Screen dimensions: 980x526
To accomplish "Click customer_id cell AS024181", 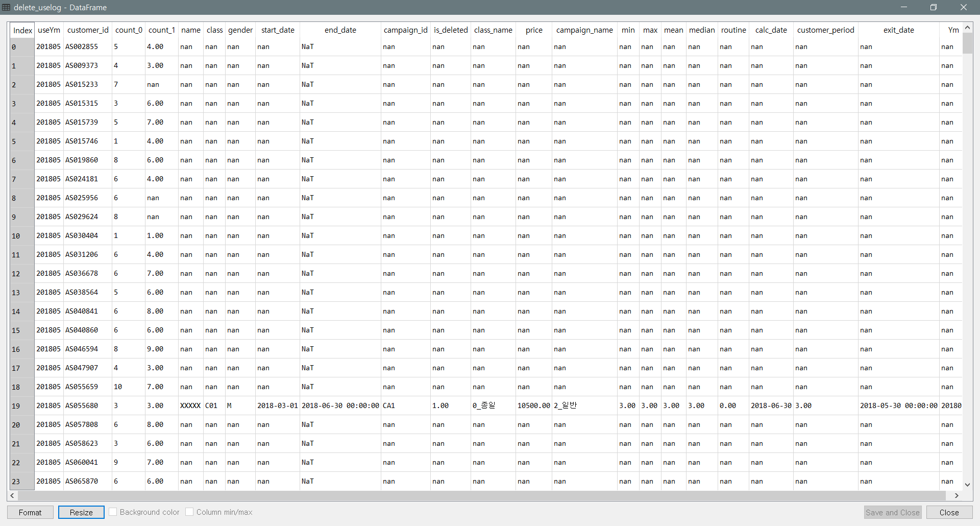I will (x=87, y=179).
